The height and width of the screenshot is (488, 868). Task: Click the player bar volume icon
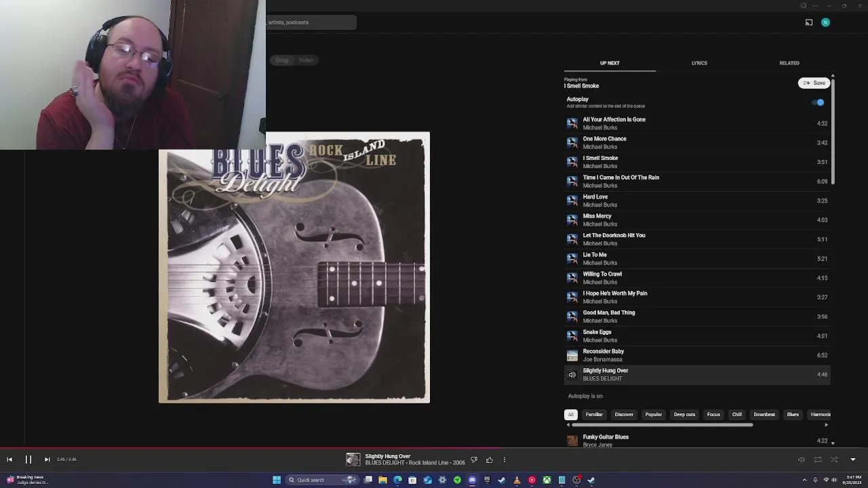(801, 460)
